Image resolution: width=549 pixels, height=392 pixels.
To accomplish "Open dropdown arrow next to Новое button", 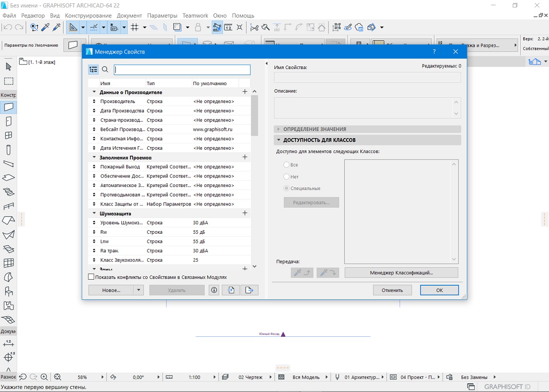I will pos(138,290).
